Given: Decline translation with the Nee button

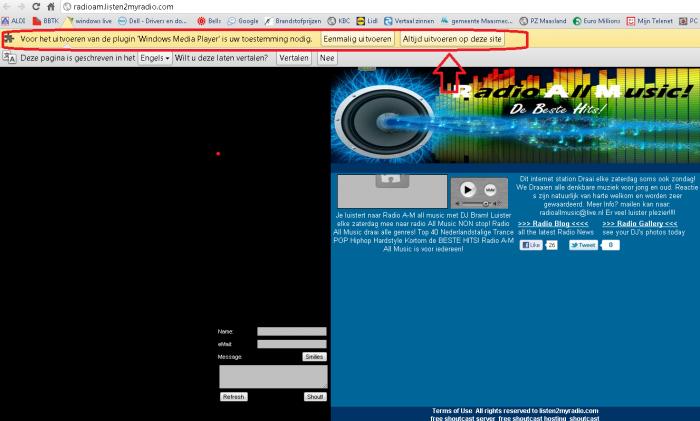Looking at the screenshot, I should coord(327,58).
